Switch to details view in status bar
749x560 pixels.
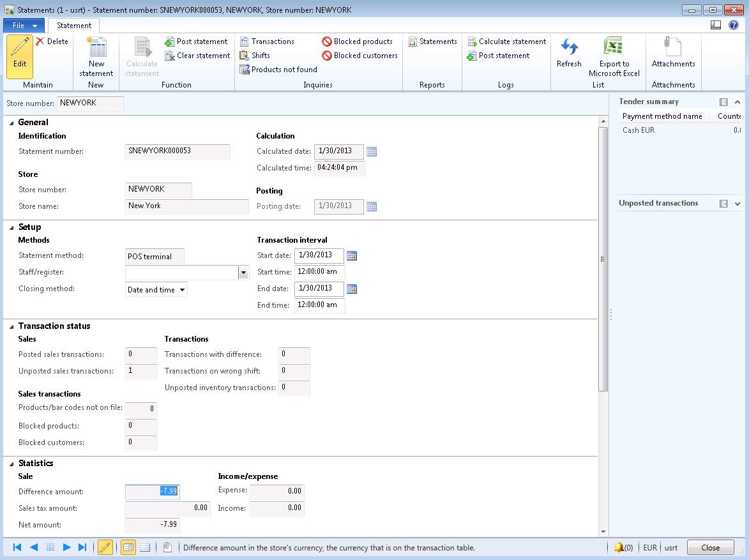pos(128,547)
